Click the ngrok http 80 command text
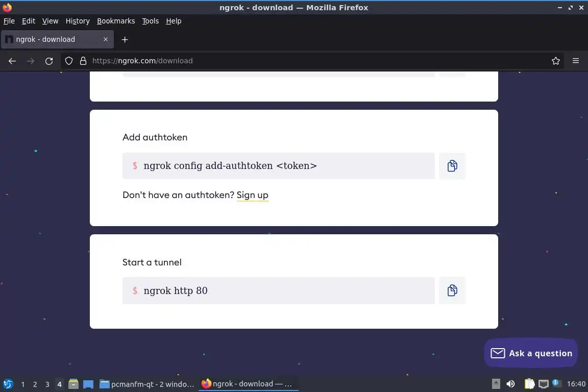588x392 pixels. (176, 291)
